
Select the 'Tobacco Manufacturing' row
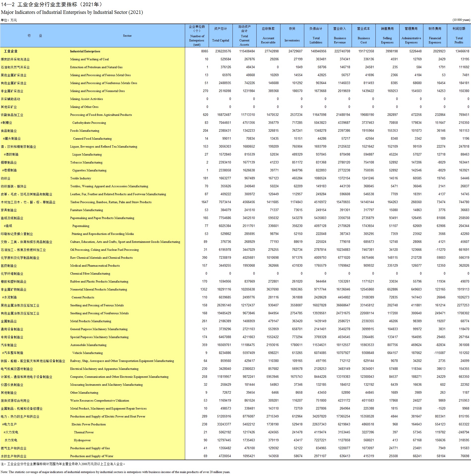pyautogui.click(x=86, y=162)
